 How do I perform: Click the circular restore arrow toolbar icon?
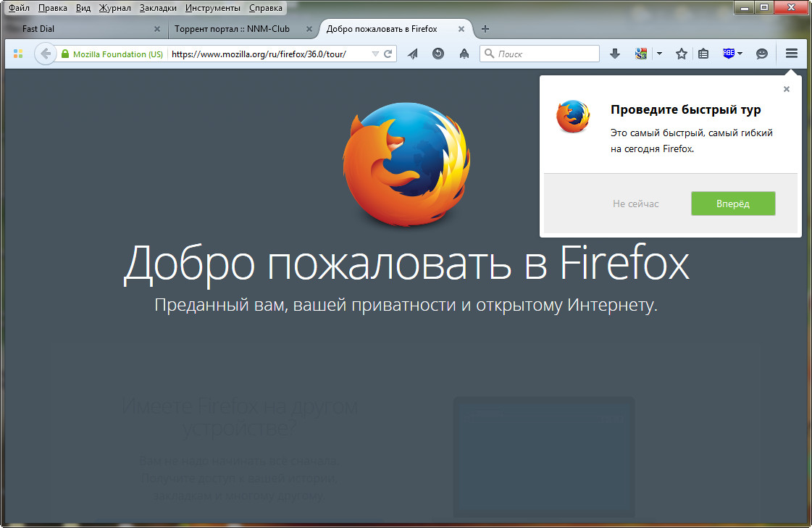click(438, 54)
